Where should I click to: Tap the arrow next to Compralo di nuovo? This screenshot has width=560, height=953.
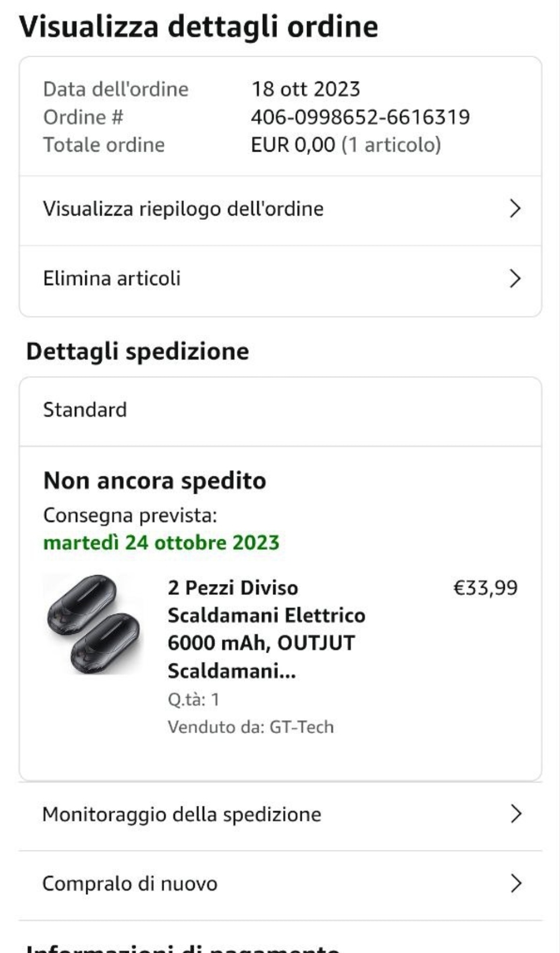point(515,883)
